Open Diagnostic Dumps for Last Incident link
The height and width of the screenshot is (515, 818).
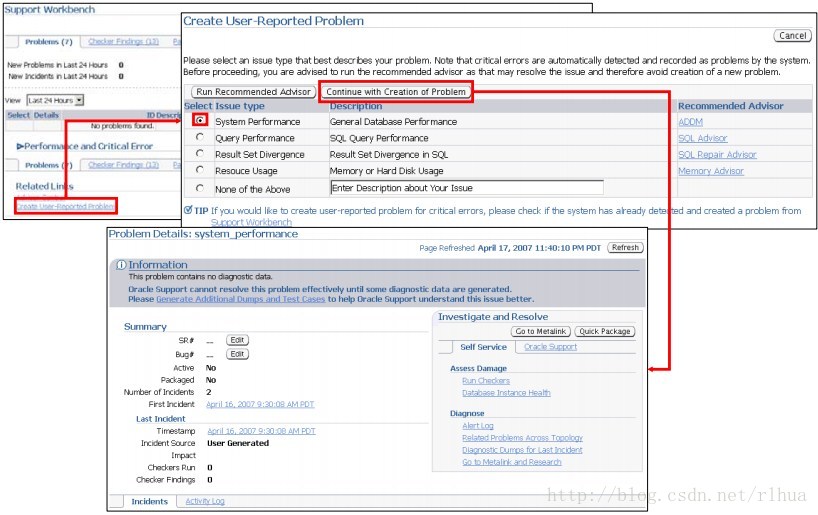pos(522,450)
